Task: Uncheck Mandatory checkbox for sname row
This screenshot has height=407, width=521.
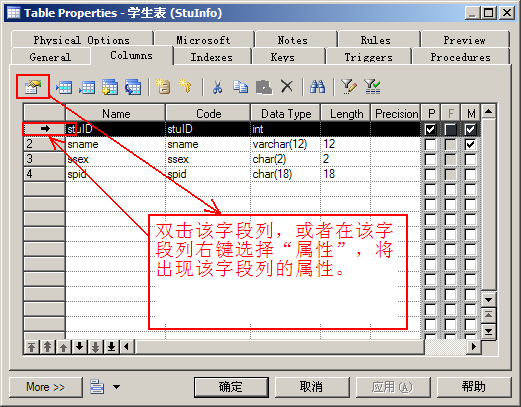Action: point(470,144)
